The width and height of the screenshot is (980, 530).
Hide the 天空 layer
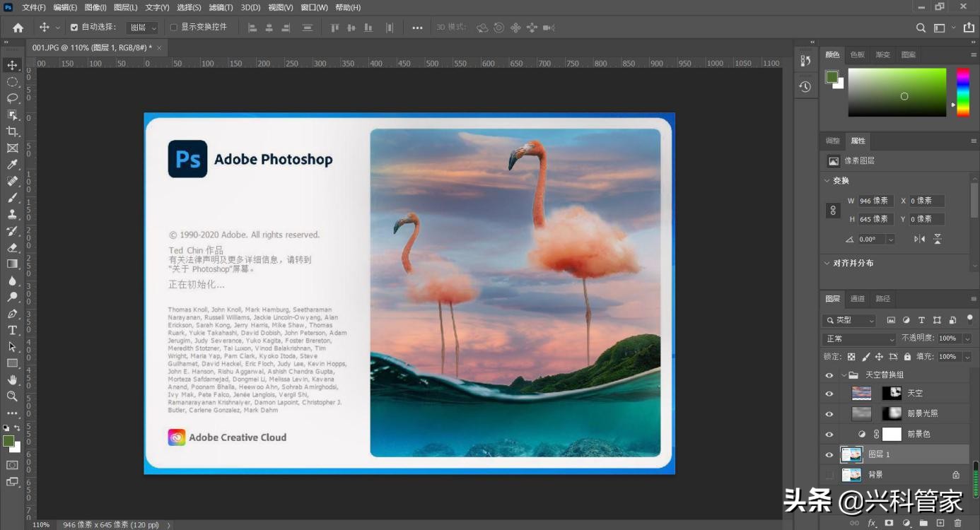[829, 394]
